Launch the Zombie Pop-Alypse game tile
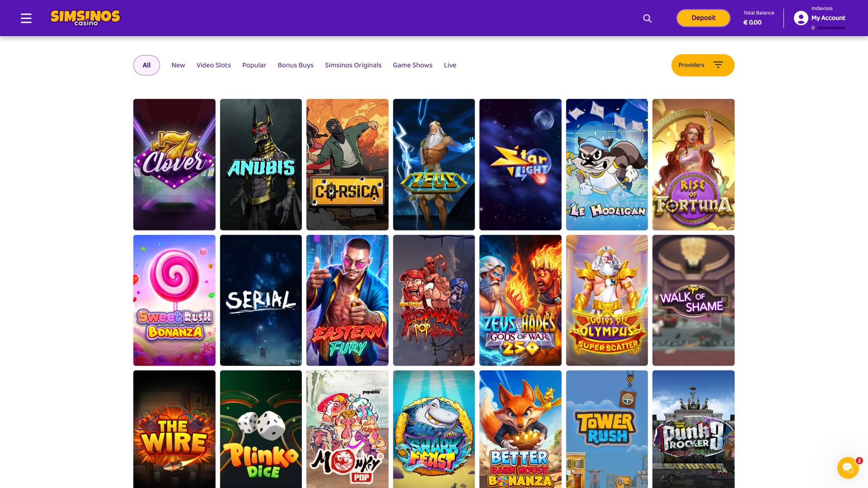Viewport: 868px width, 488px height. pyautogui.click(x=434, y=300)
